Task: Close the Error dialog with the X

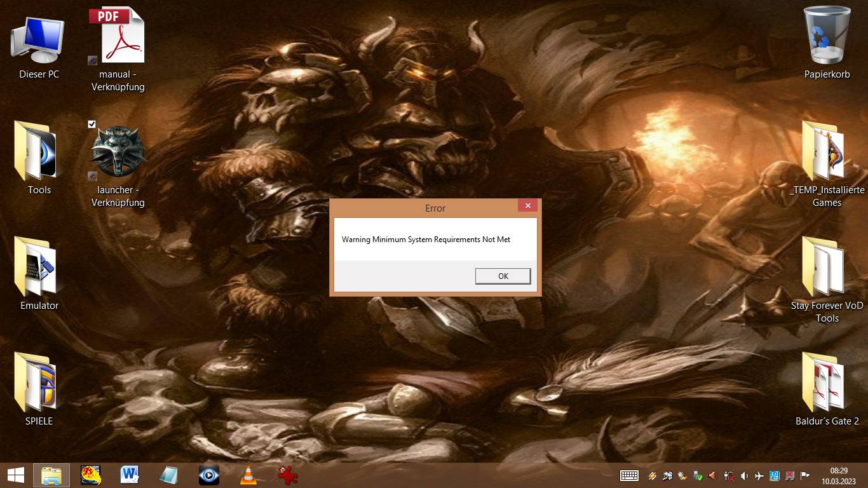Action: click(x=527, y=206)
